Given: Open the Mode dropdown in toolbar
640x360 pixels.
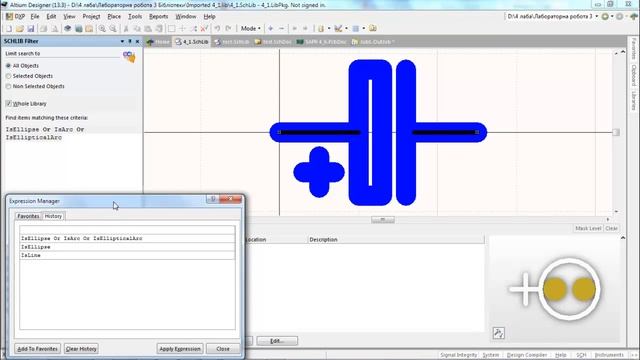Looking at the screenshot, I should click(250, 29).
